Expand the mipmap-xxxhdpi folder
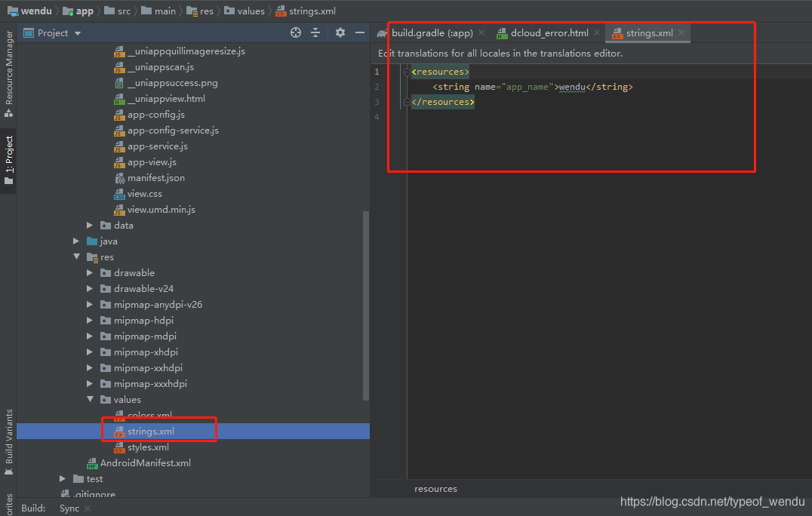This screenshot has height=516, width=812. [90, 383]
